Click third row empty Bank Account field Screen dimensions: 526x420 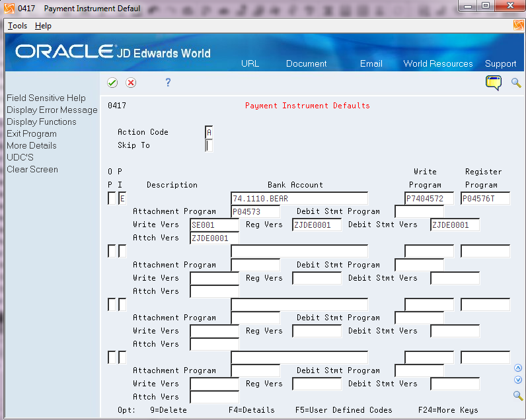click(x=299, y=304)
